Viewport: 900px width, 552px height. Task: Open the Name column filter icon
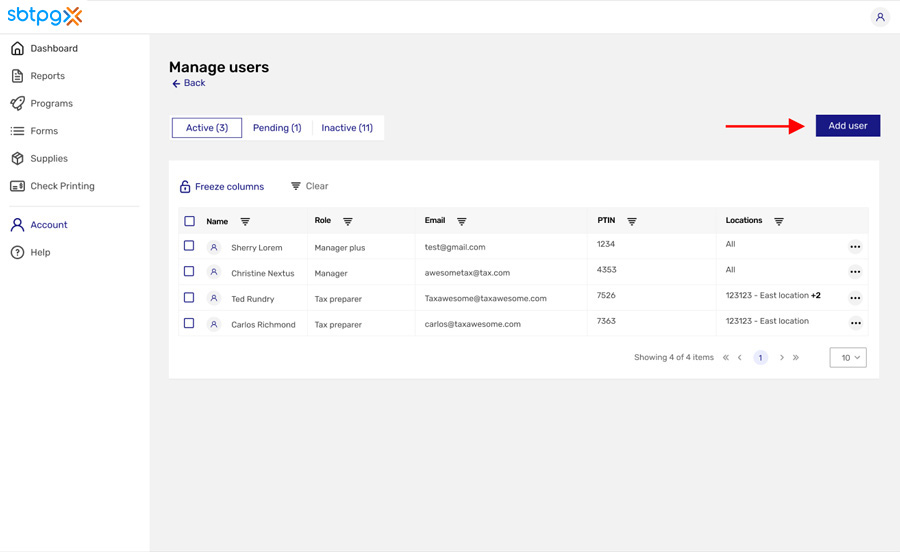tap(245, 221)
